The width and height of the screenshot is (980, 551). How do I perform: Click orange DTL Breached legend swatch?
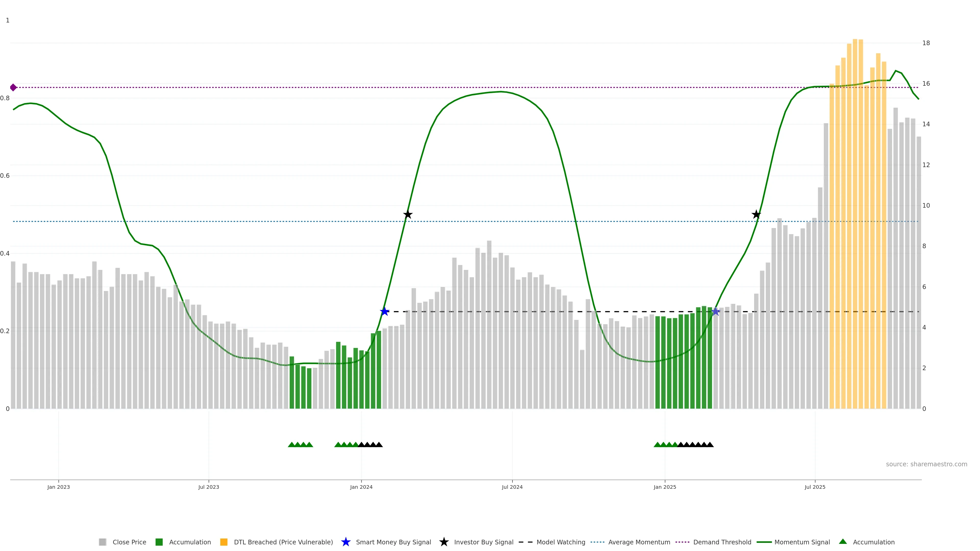point(224,542)
